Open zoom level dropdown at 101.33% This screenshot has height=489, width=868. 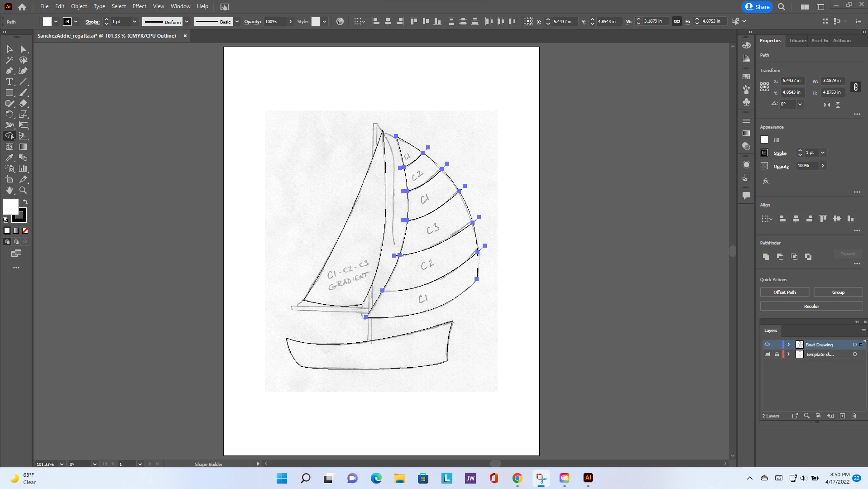click(x=62, y=464)
